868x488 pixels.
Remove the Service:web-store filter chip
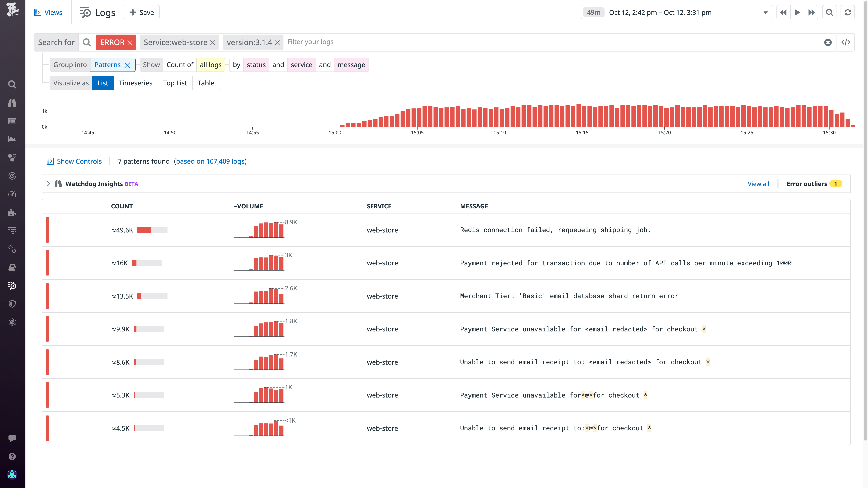point(213,42)
